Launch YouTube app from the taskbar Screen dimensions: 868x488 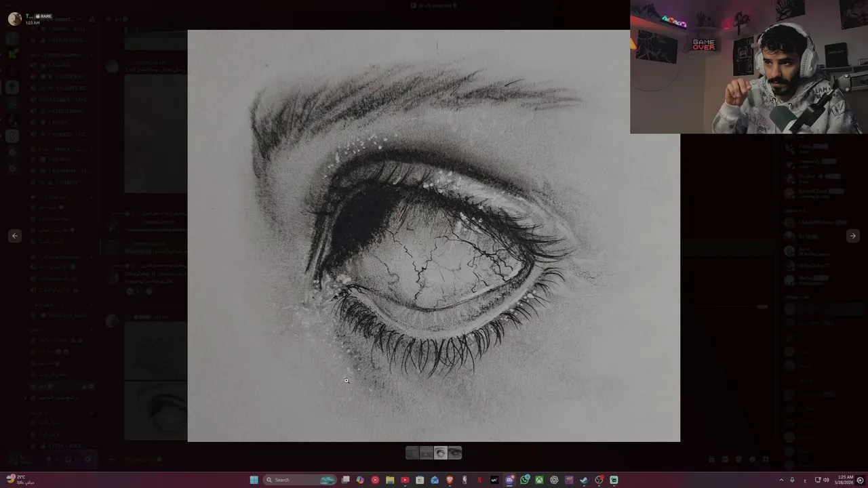tap(405, 480)
